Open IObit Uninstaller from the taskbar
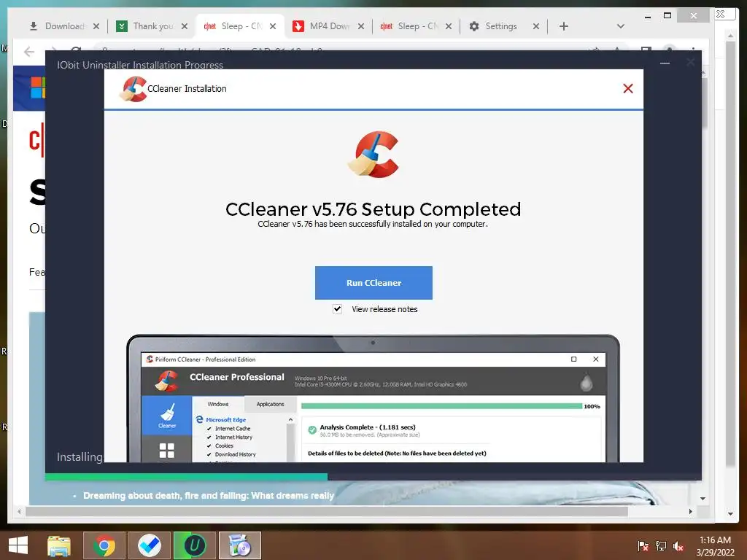This screenshot has width=747, height=560. (x=194, y=545)
